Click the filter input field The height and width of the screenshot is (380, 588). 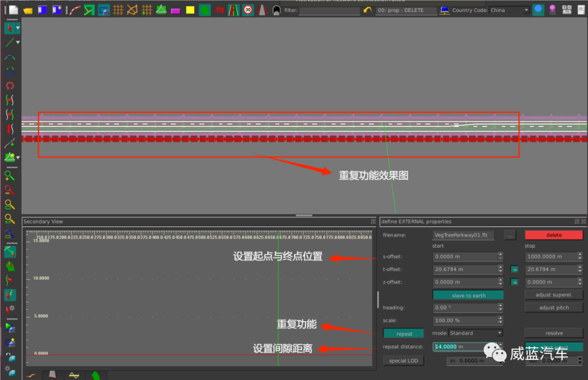[329, 10]
